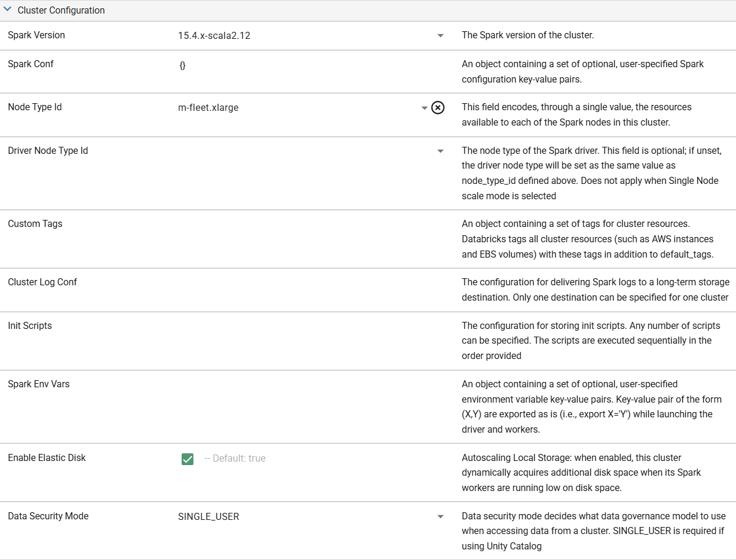Uncheck the Enable Elastic Disk checkbox

coord(188,459)
